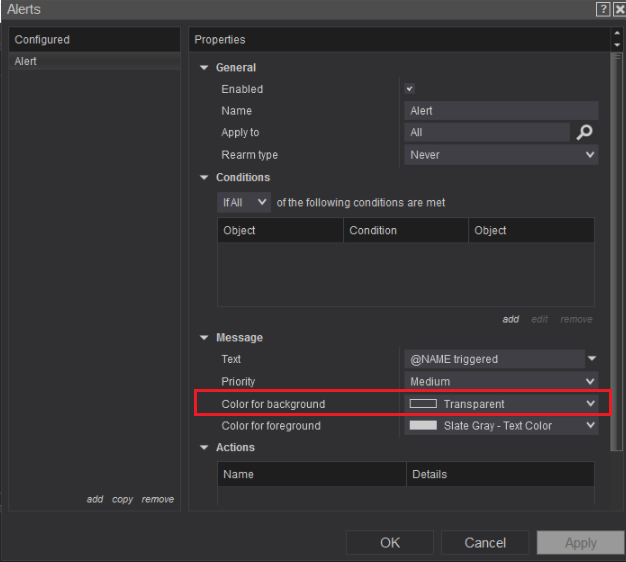Toggle the Enabled checkbox
Viewport: 626px width, 562px height.
coord(409,89)
